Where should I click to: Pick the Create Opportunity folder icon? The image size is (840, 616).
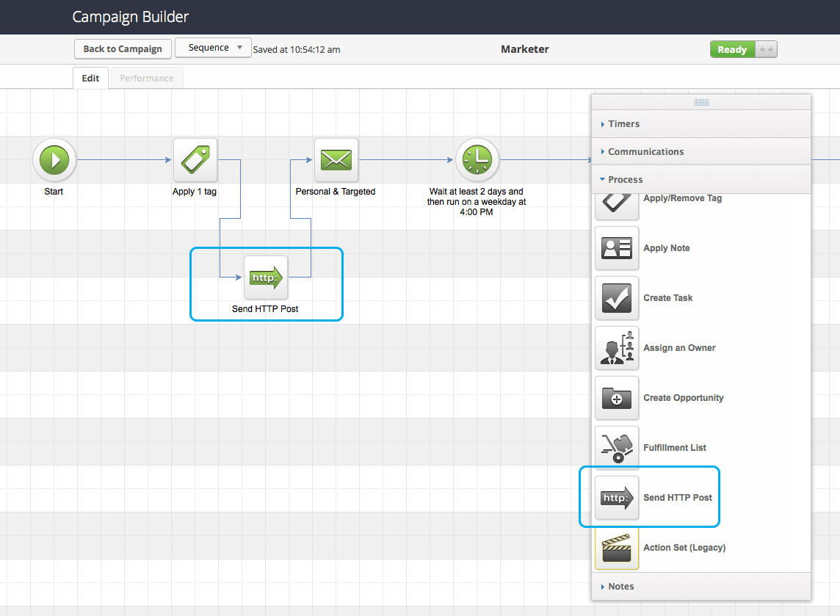pos(617,398)
